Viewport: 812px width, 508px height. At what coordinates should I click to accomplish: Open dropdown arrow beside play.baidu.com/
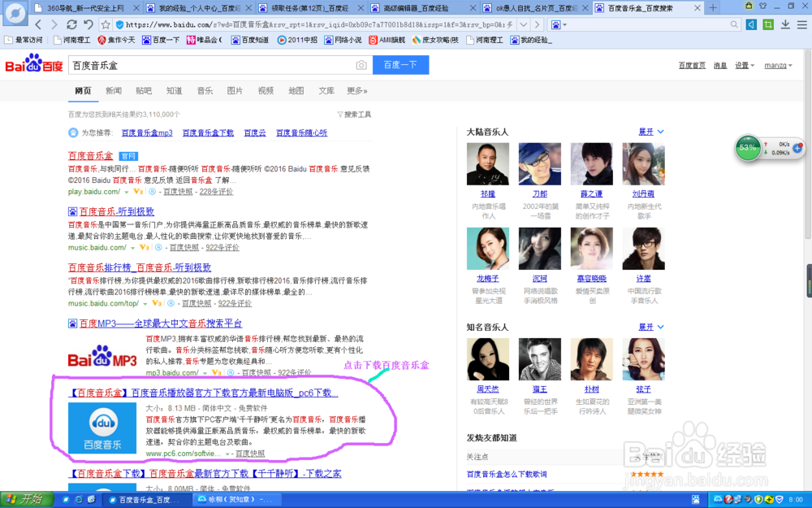coord(127,193)
